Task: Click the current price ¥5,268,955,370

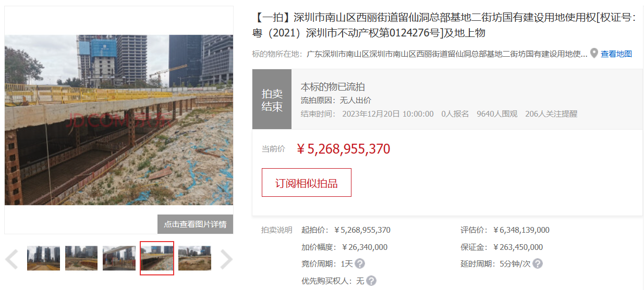Action: click(x=344, y=149)
